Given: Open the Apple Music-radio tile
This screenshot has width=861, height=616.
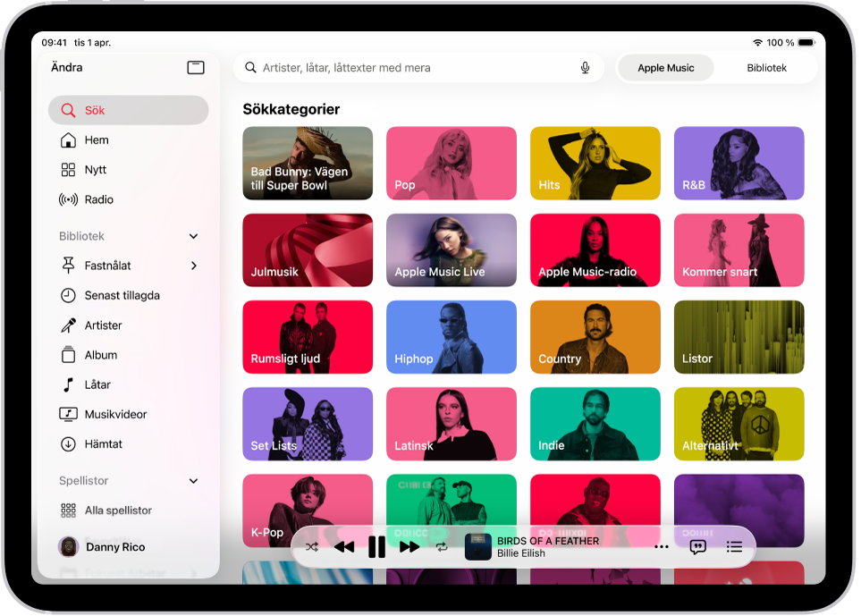Looking at the screenshot, I should coord(595,250).
